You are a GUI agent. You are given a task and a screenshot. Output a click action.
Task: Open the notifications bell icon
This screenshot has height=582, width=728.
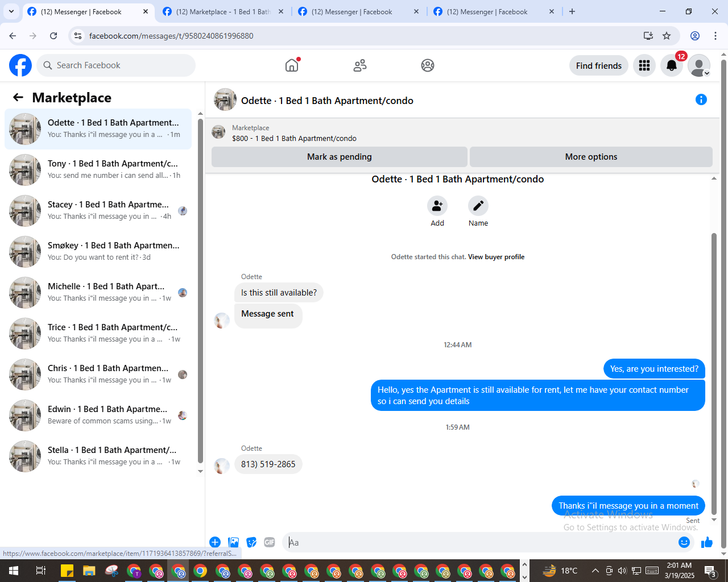tap(672, 65)
